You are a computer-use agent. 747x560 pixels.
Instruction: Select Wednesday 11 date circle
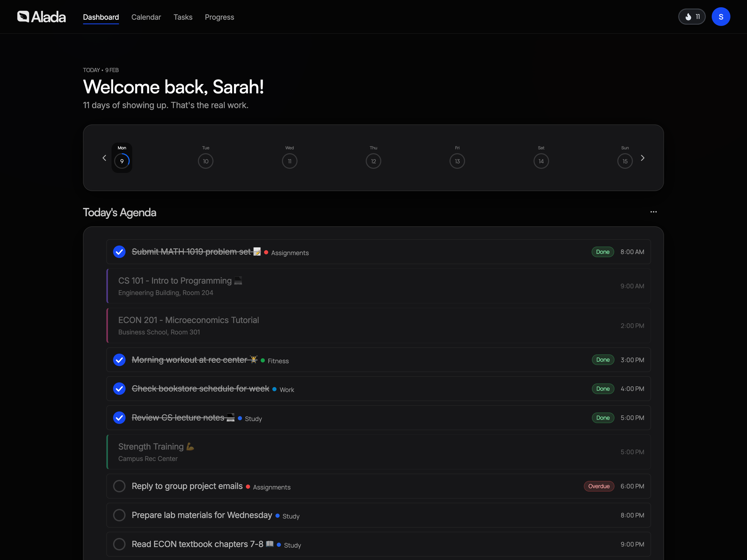pos(289,161)
